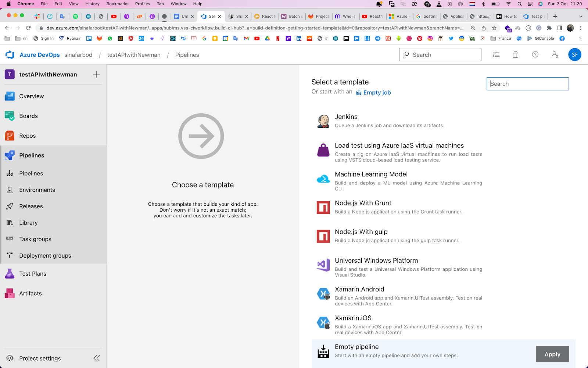Open the work items list icon in header
588x368 pixels.
click(x=496, y=55)
